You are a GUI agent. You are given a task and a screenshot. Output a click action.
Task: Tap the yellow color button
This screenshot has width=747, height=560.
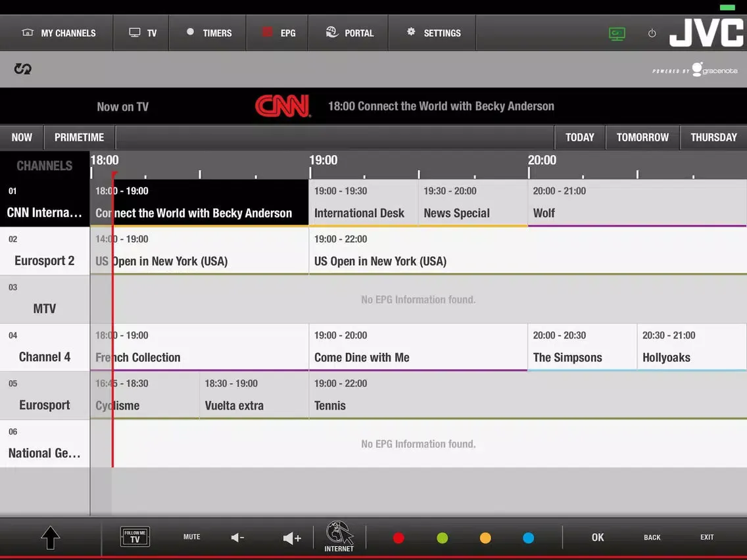click(x=485, y=538)
